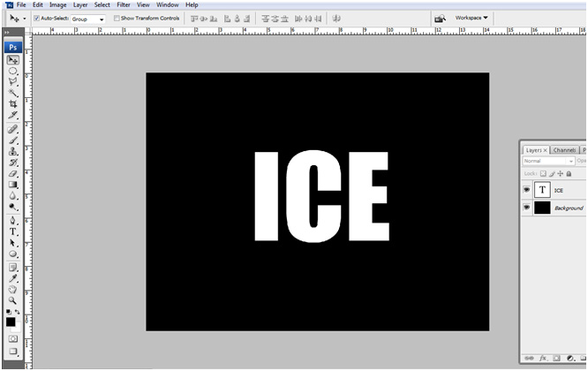The width and height of the screenshot is (588, 371).
Task: Select the Crop tool
Action: [x=13, y=104]
